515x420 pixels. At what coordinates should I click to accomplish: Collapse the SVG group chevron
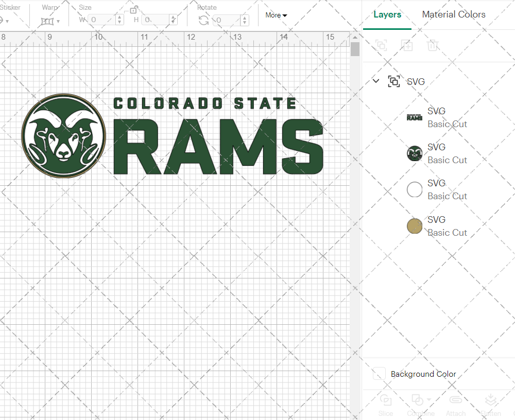(376, 81)
